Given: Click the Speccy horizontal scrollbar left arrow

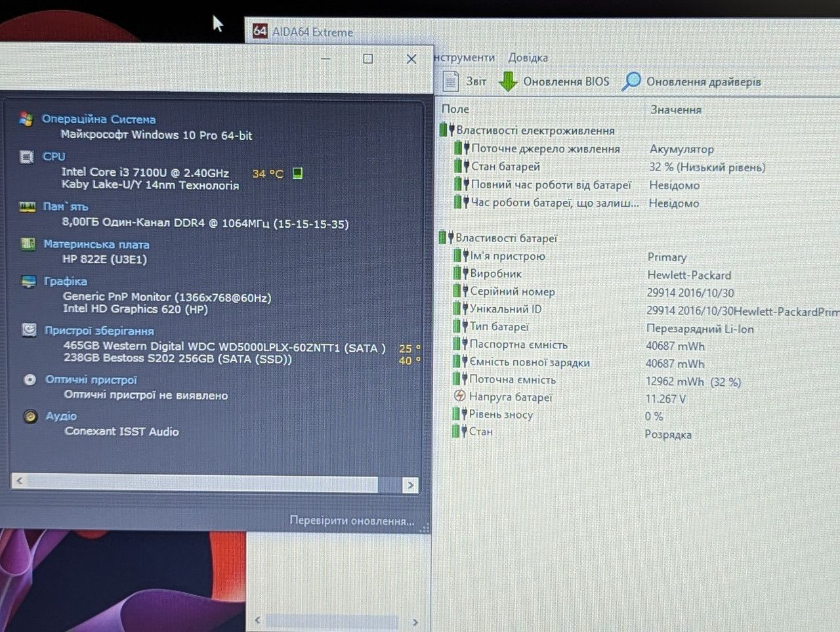Looking at the screenshot, I should (x=20, y=481).
